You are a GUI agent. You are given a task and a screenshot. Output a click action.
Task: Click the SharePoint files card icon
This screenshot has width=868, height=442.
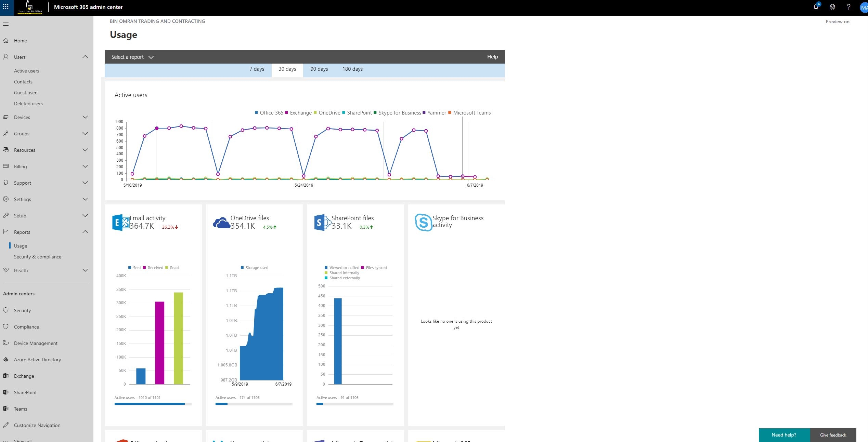pos(322,223)
